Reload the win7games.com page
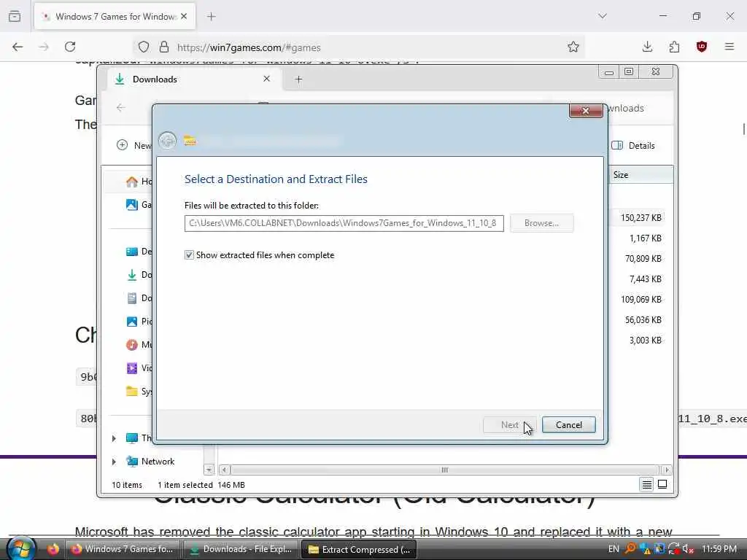The height and width of the screenshot is (560, 747). [x=70, y=47]
